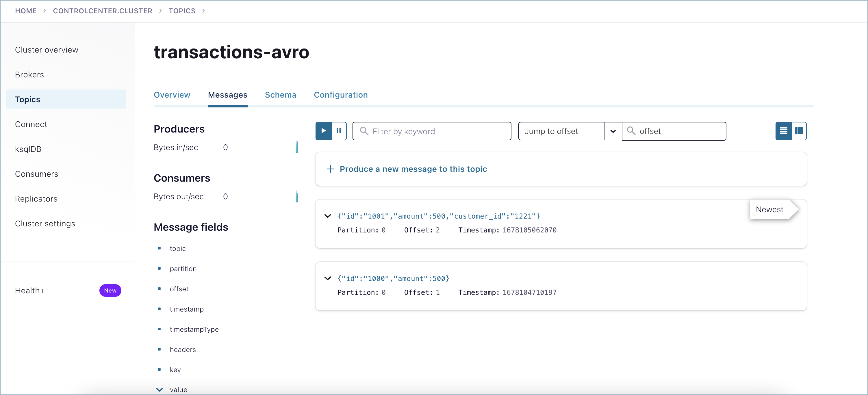Switch to the Schema tab
The height and width of the screenshot is (395, 868).
(281, 95)
